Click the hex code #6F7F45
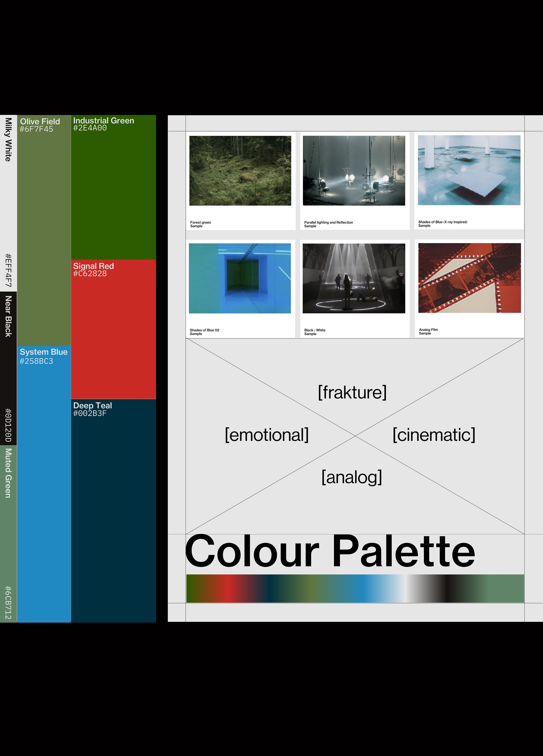The width and height of the screenshot is (543, 756). (36, 129)
